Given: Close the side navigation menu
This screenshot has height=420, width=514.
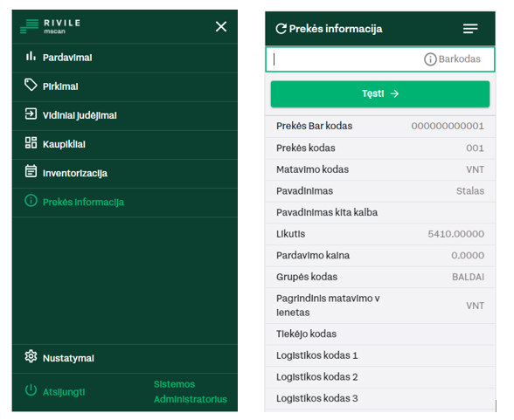Looking at the screenshot, I should coord(221,26).
